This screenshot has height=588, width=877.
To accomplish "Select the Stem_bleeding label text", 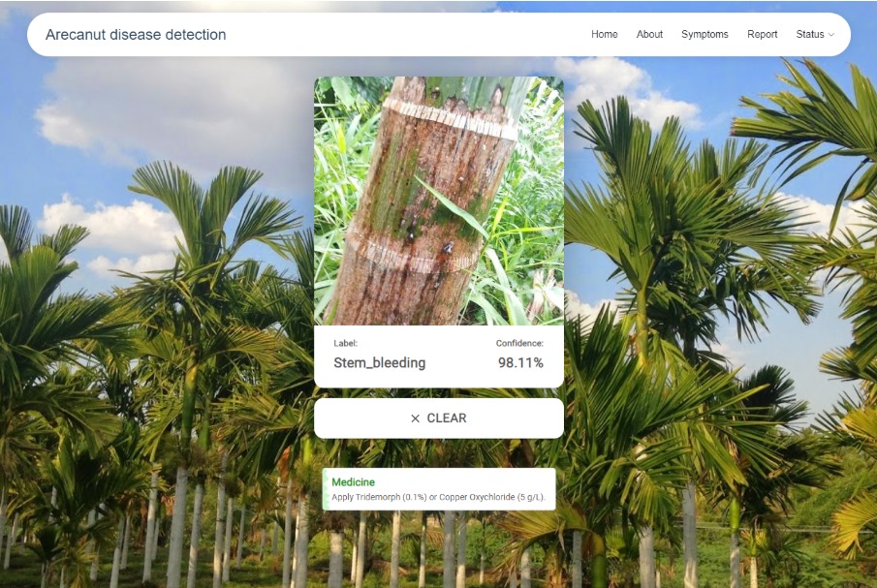I will pyautogui.click(x=379, y=362).
